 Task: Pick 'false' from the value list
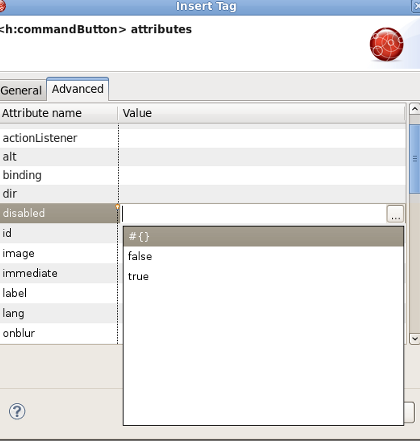click(263, 256)
